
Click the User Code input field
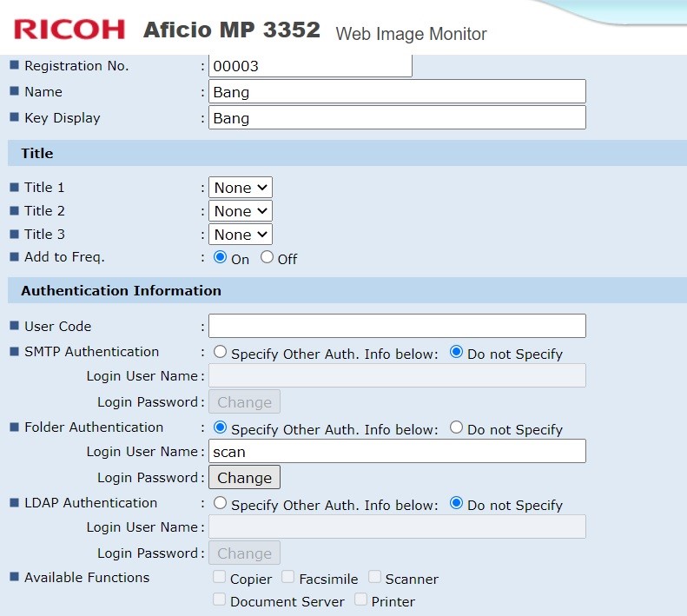coord(397,326)
